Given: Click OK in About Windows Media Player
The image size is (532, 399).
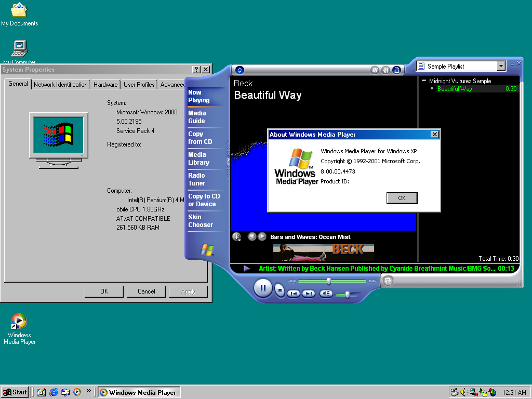Looking at the screenshot, I should point(402,198).
